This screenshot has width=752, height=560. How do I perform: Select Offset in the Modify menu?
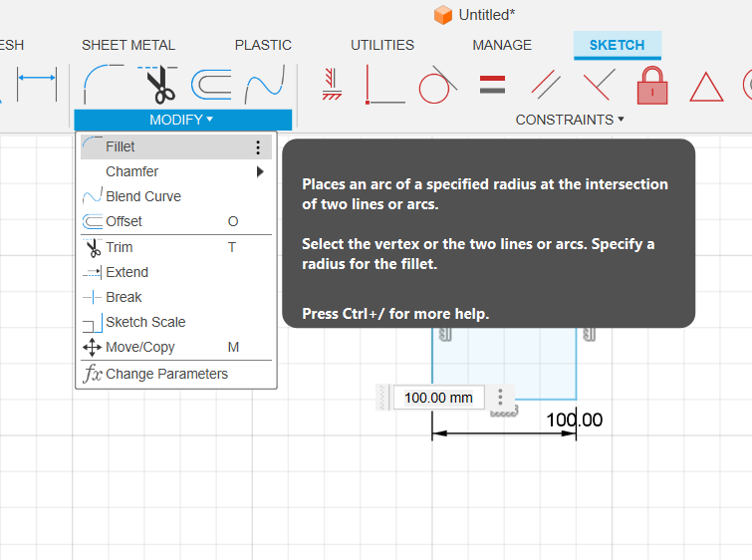click(176, 221)
